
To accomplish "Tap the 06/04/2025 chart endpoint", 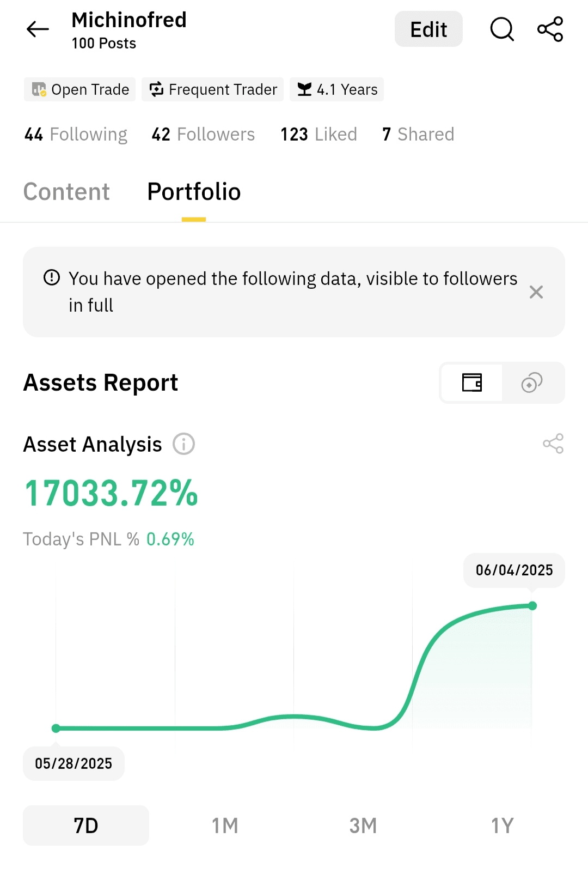I will coord(532,606).
